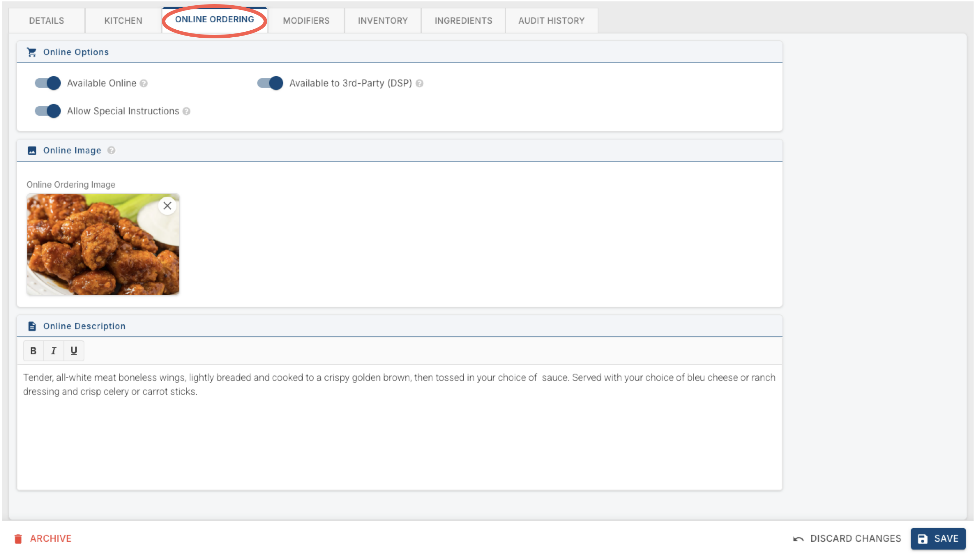
Task: Turn off Available to 3rd-Party toggle
Action: (270, 83)
